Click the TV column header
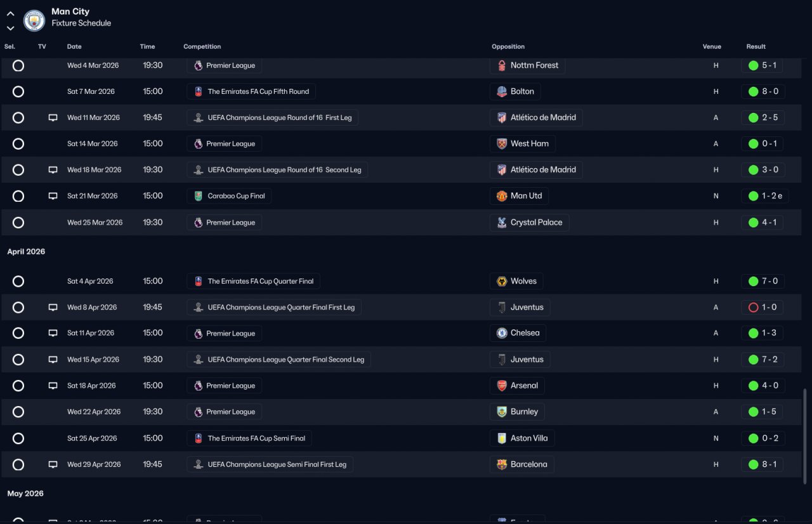Viewport: 812px width, 524px height. (42, 46)
